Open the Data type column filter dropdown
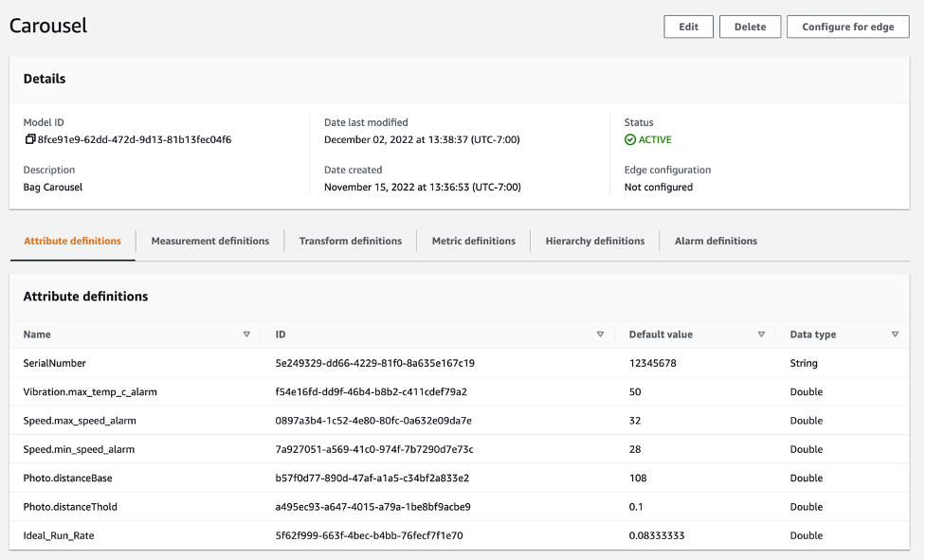The width and height of the screenshot is (926, 560). tap(894, 334)
